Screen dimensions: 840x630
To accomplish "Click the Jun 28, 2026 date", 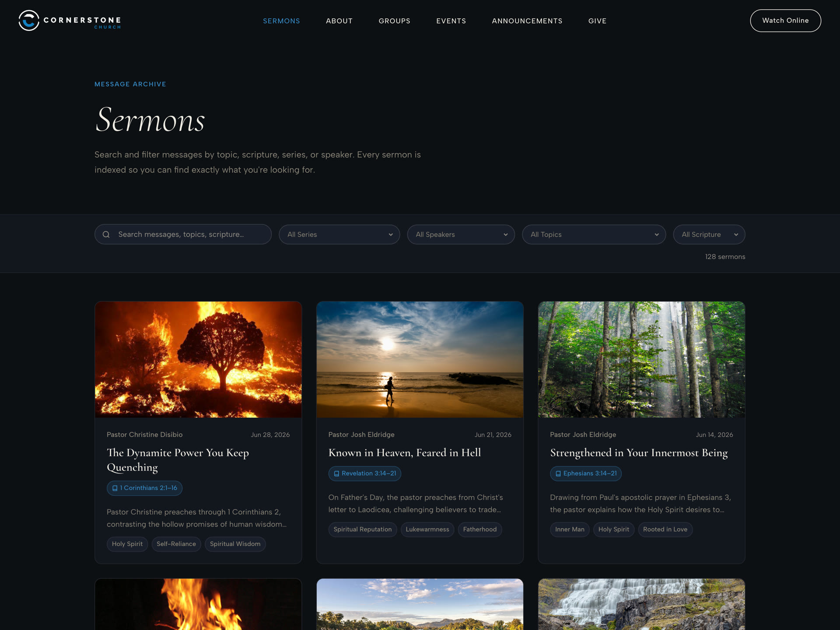I will [x=270, y=435].
